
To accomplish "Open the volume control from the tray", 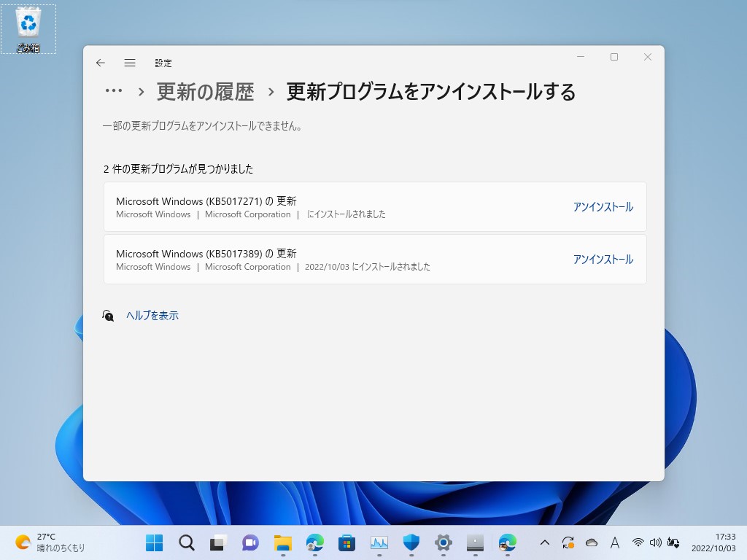I will pyautogui.click(x=656, y=542).
